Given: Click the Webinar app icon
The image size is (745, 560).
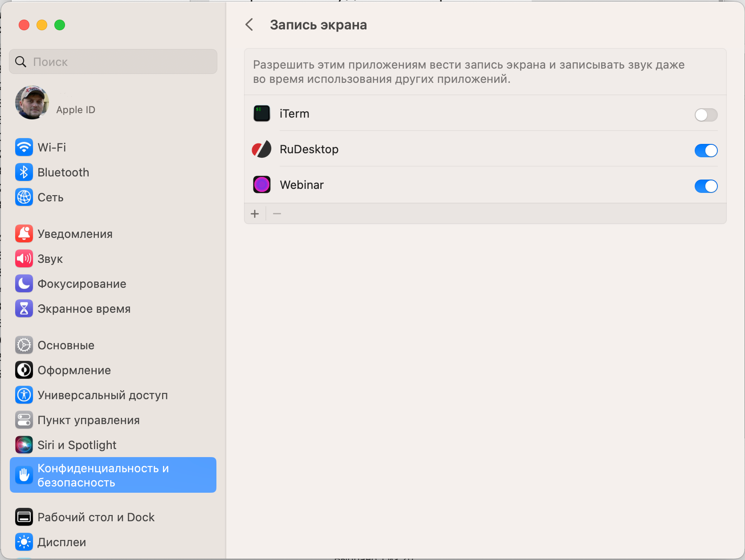Looking at the screenshot, I should tap(262, 184).
